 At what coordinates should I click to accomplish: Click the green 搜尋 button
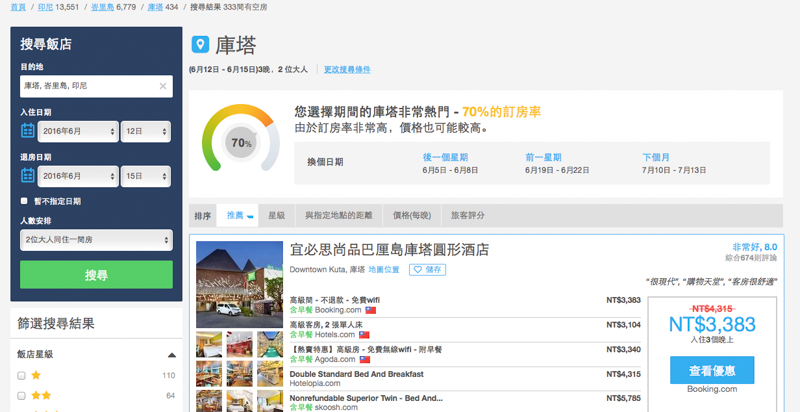tap(96, 275)
